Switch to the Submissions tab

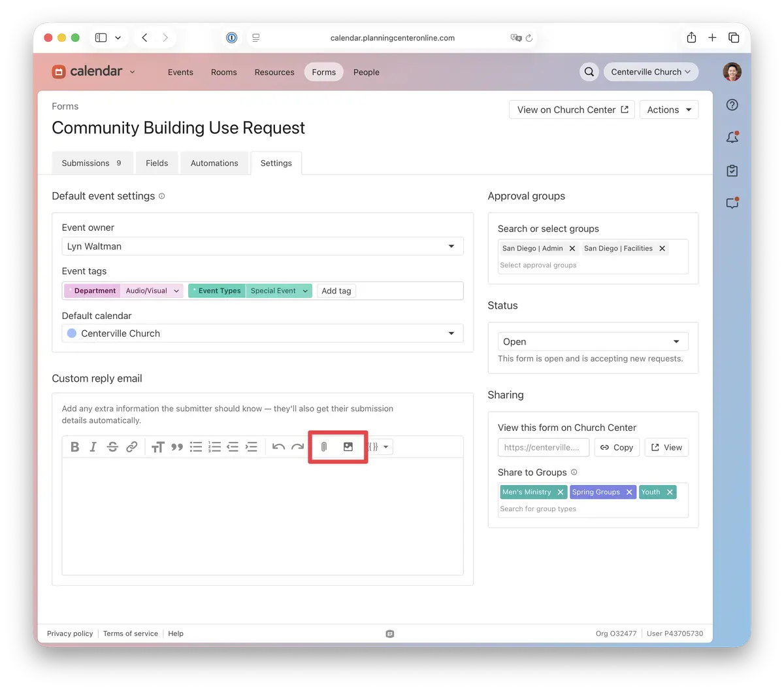[x=92, y=163]
